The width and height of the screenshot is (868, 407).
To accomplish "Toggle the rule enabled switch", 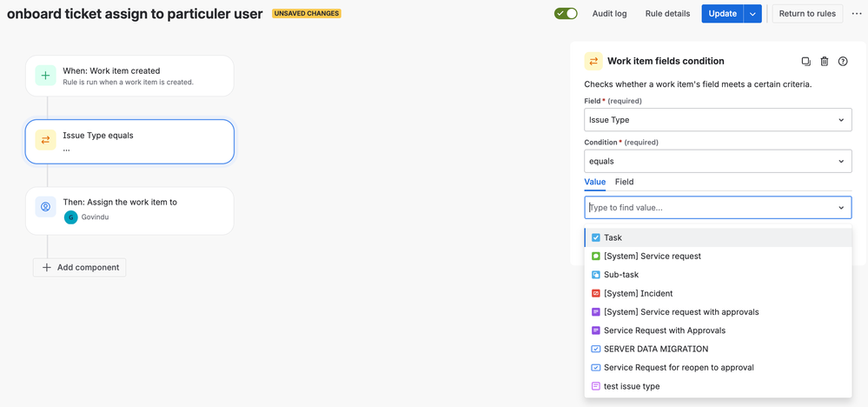I will 566,13.
